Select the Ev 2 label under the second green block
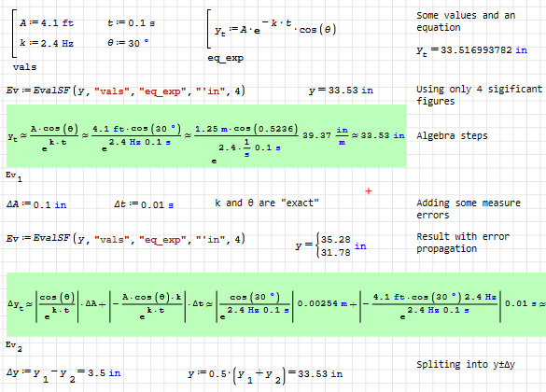The height and width of the screenshot is (392, 546). (14, 346)
